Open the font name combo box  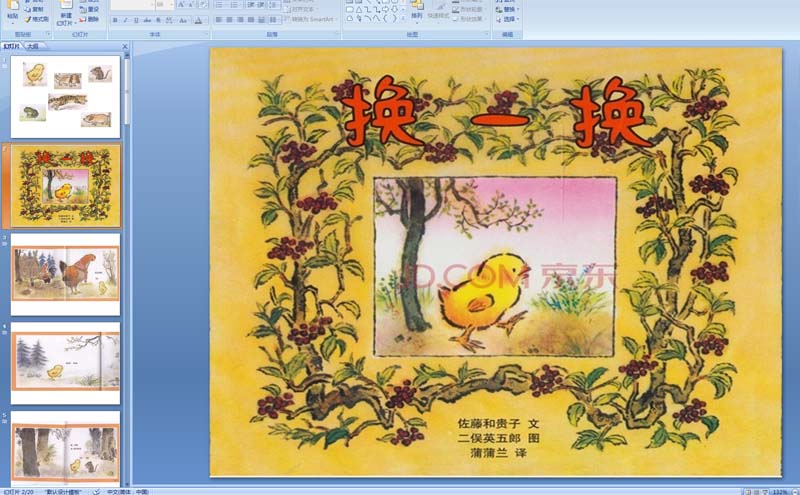[x=133, y=5]
